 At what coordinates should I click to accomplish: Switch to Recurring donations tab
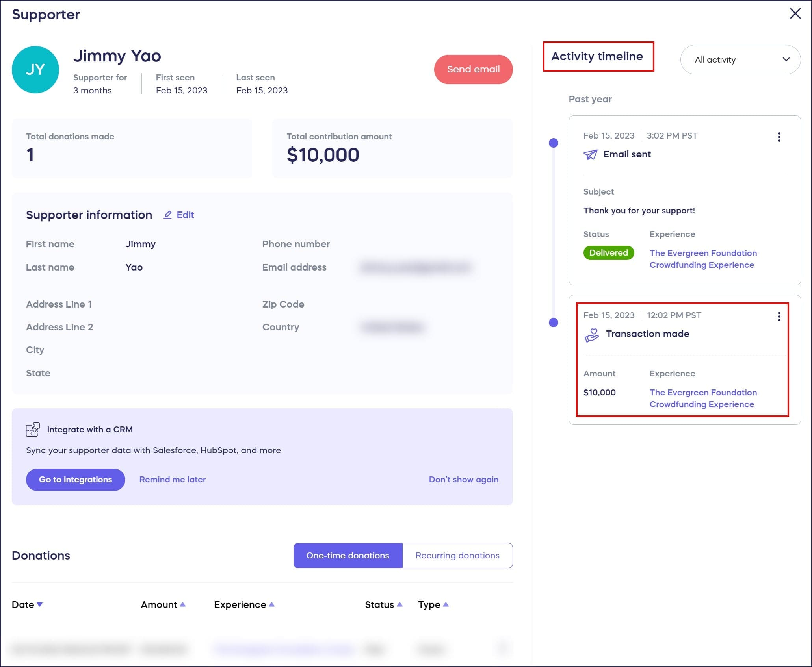click(x=457, y=555)
